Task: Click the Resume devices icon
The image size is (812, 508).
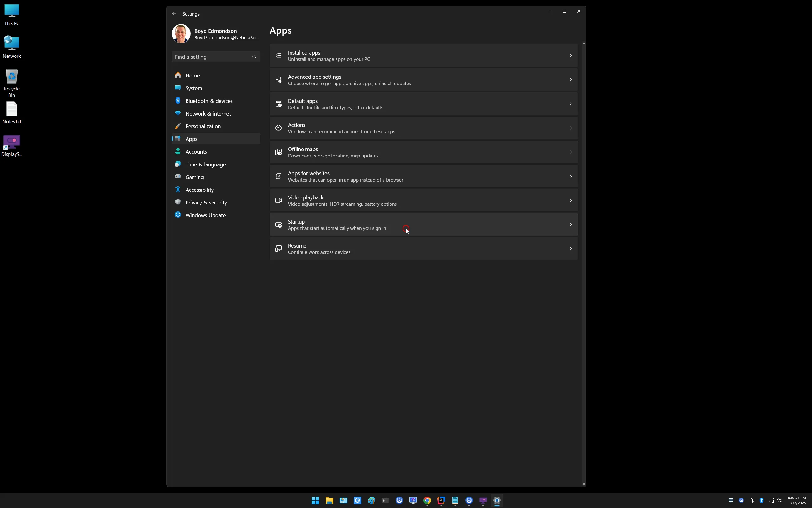Action: click(x=278, y=249)
